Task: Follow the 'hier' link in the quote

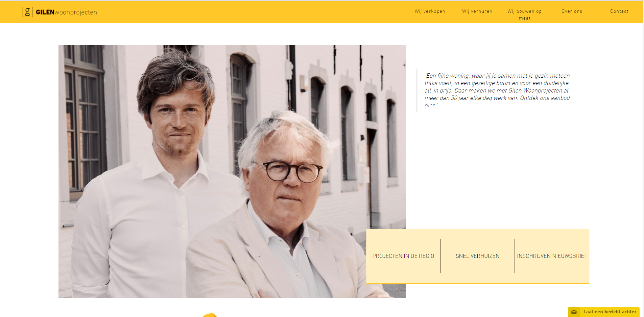Action: coord(430,105)
